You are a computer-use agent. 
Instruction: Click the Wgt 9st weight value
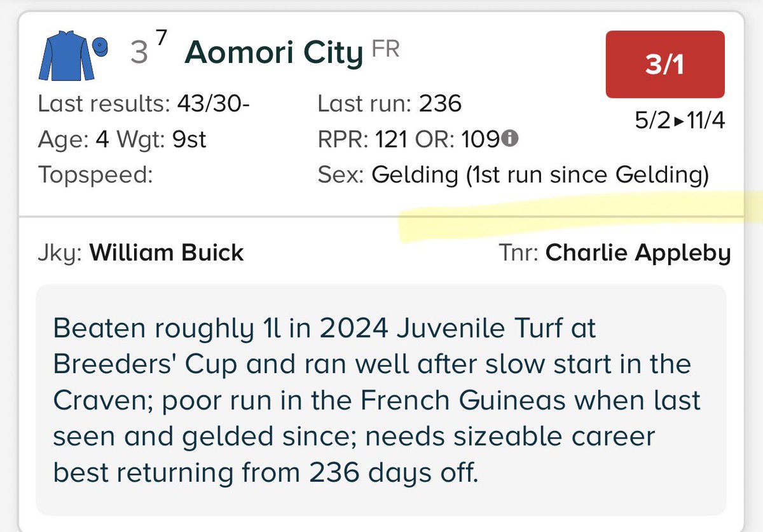point(189,139)
